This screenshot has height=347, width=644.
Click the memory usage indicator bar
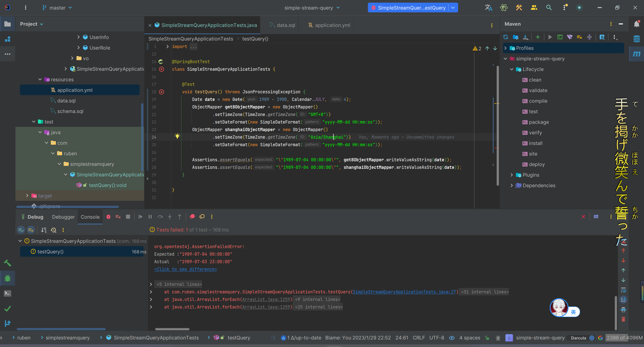click(624, 338)
